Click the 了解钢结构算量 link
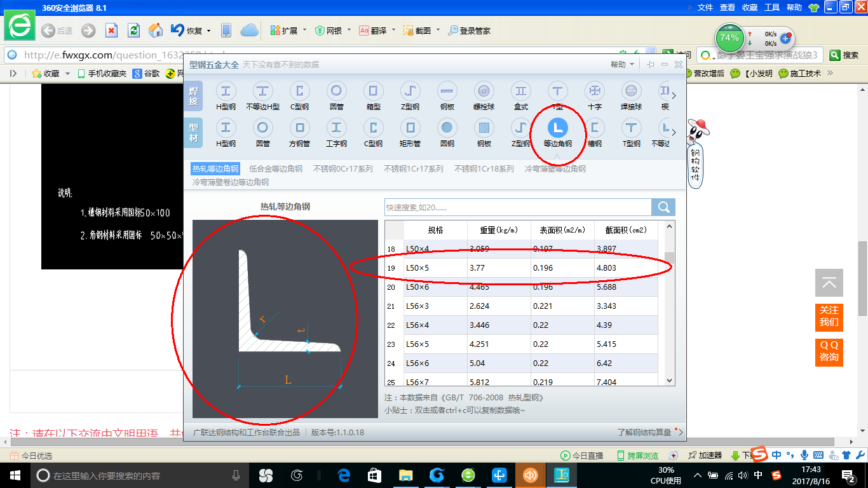 644,432
